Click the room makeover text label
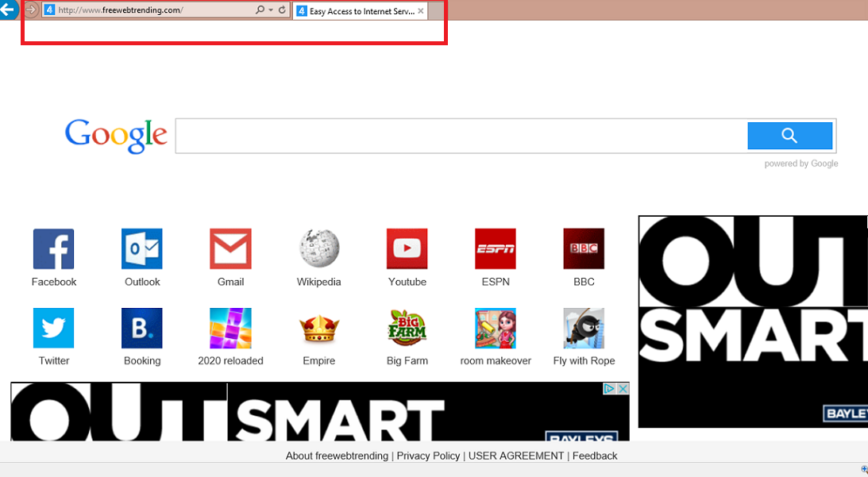This screenshot has width=868, height=477. tap(496, 361)
